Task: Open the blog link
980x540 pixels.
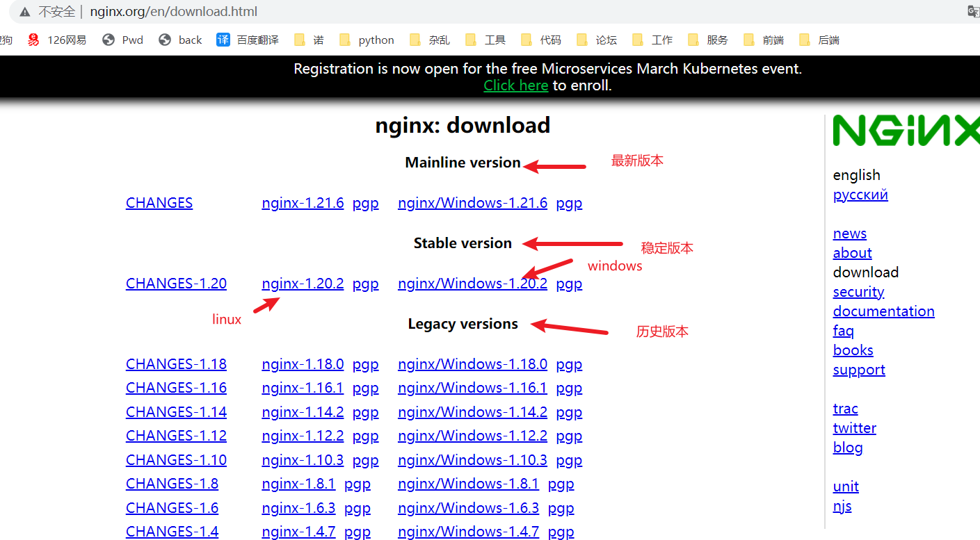Action: point(848,448)
